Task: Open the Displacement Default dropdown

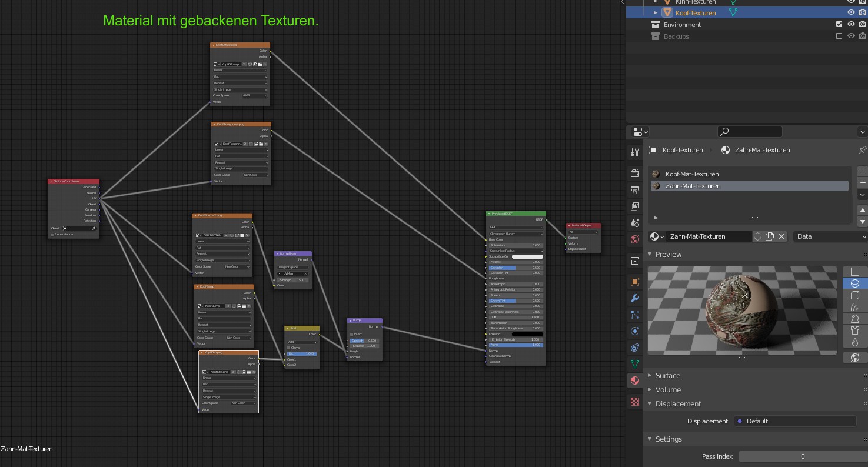Action: click(x=794, y=421)
